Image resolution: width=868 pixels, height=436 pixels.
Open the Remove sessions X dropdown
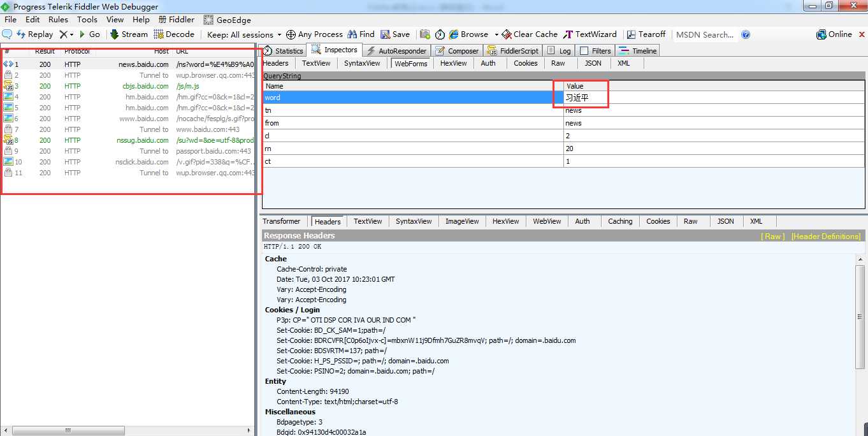(x=66, y=34)
